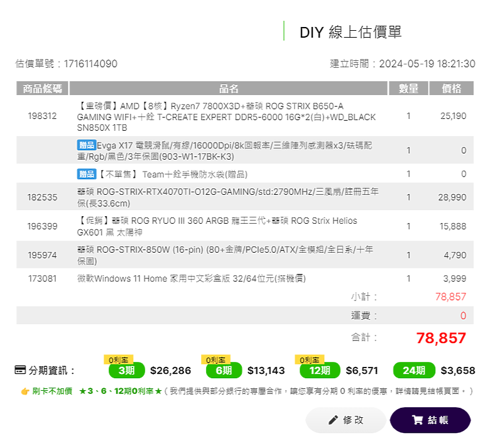Image resolution: width=490 pixels, height=448 pixels.
Task: Click the Ryzen7 7800X3D bundle product name
Action: coord(226,117)
